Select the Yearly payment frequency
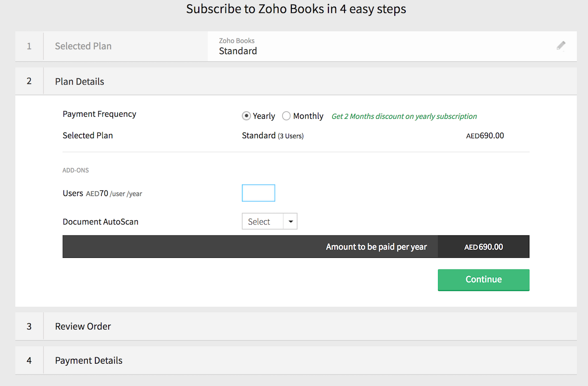Screen dimensions: 588x386 pos(246,116)
